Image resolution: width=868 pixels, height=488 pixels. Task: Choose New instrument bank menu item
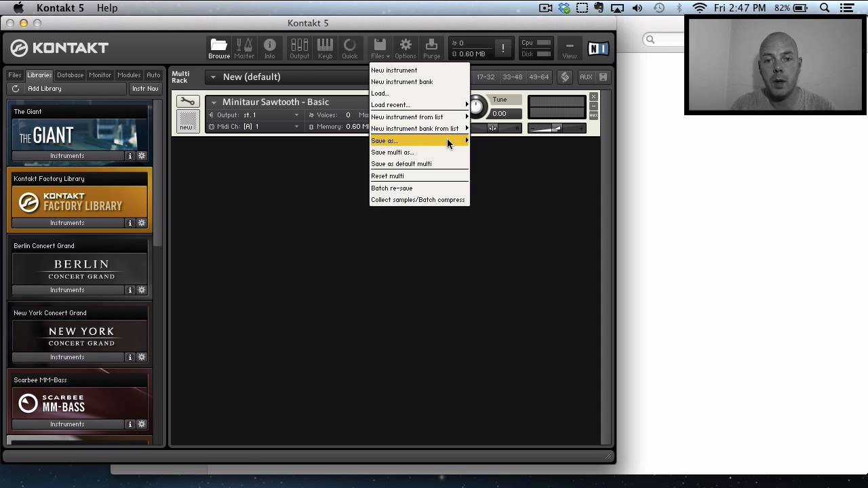click(419, 82)
